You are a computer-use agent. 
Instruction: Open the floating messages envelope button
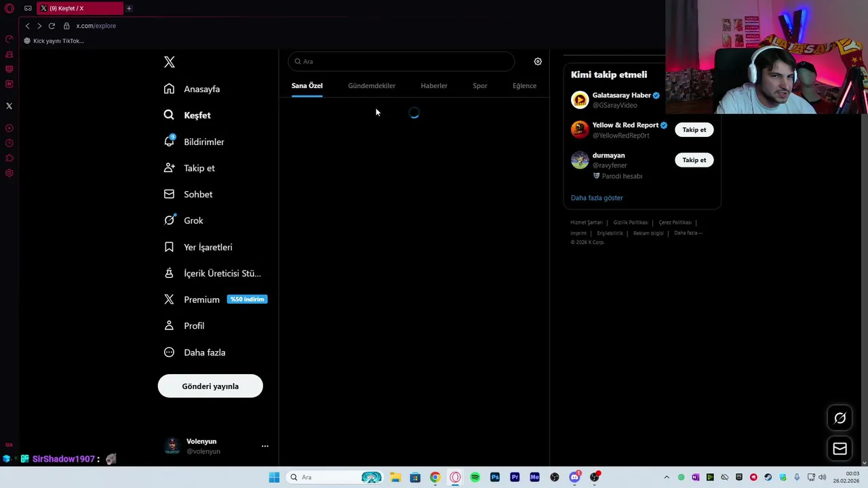840,449
